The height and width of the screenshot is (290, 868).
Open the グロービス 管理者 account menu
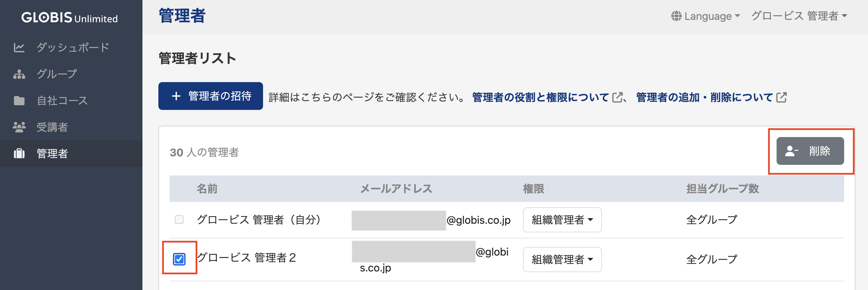point(799,16)
